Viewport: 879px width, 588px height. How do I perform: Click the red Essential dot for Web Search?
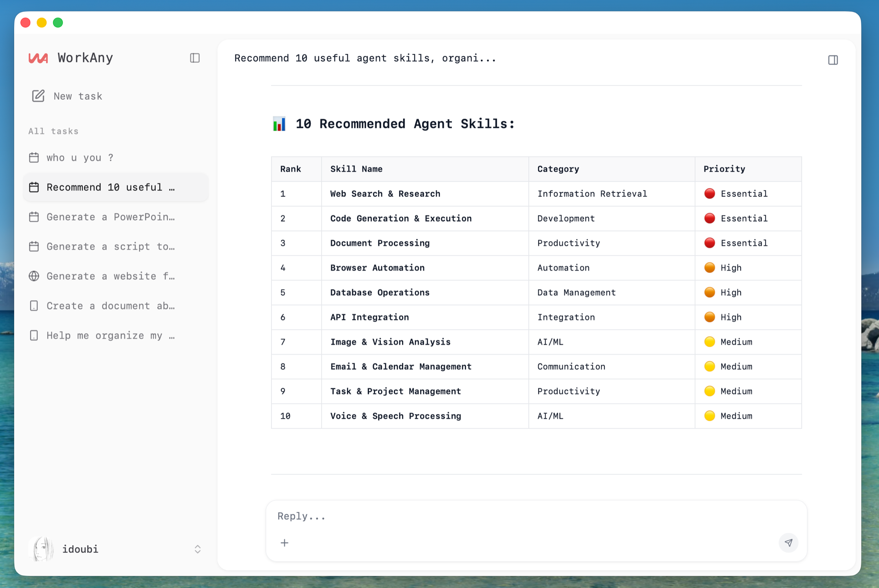pos(709,194)
